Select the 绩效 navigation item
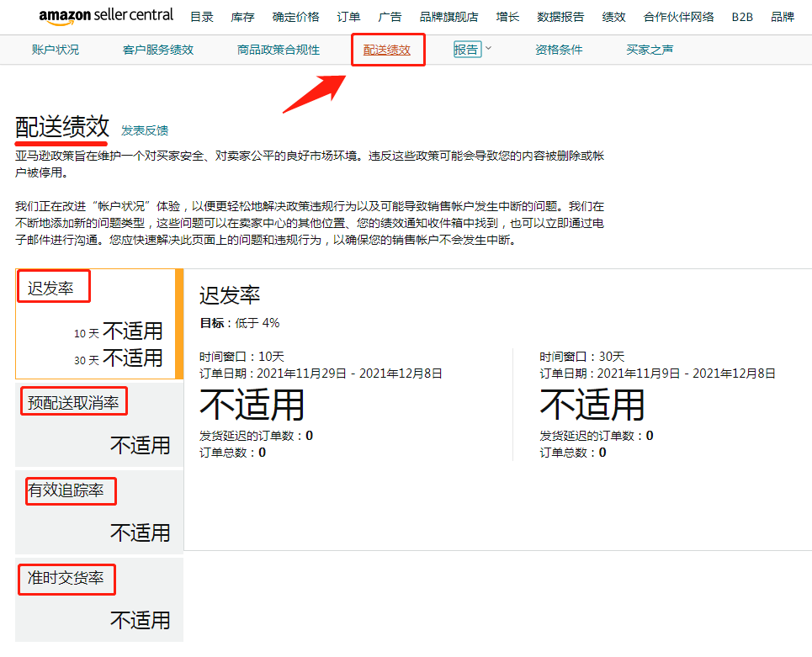 [613, 16]
